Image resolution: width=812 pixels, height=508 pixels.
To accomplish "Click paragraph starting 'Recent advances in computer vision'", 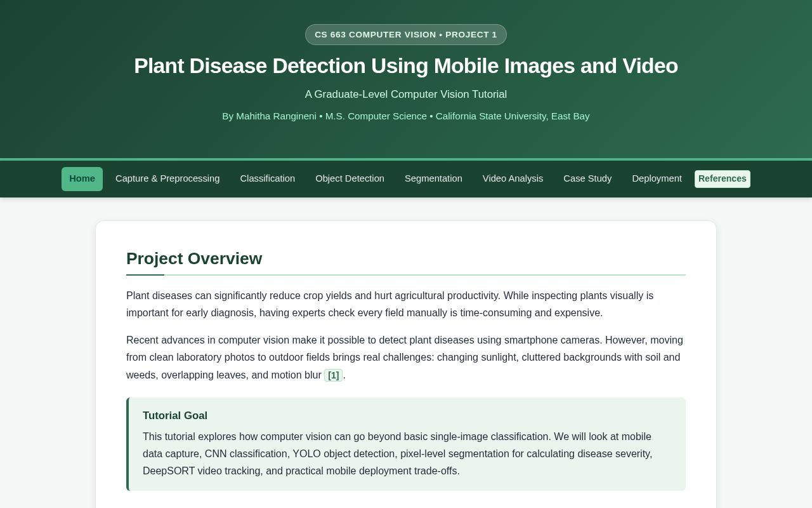I will pos(406,358).
